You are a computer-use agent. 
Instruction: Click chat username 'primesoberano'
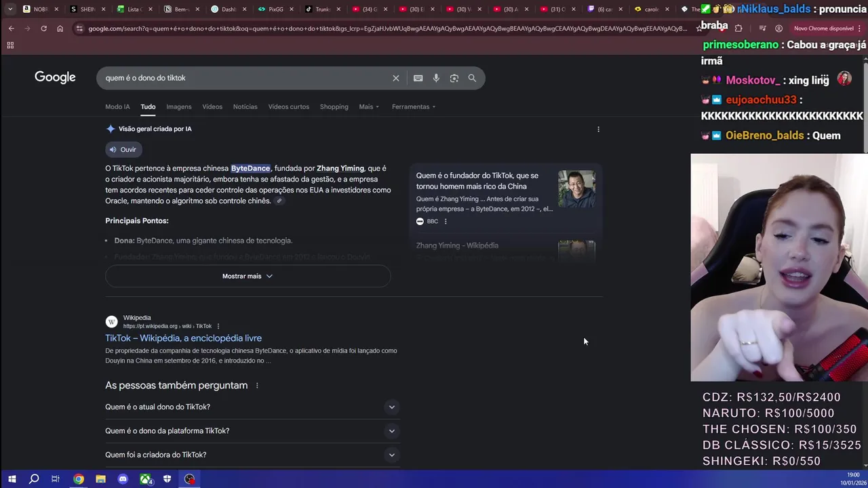point(741,45)
